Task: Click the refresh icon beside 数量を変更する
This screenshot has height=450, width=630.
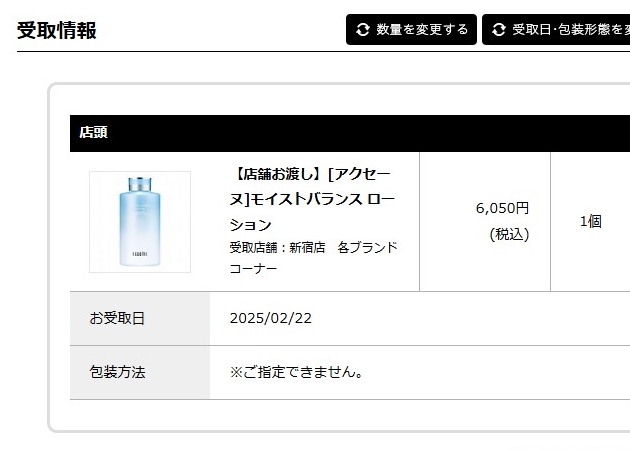Action: [x=363, y=30]
